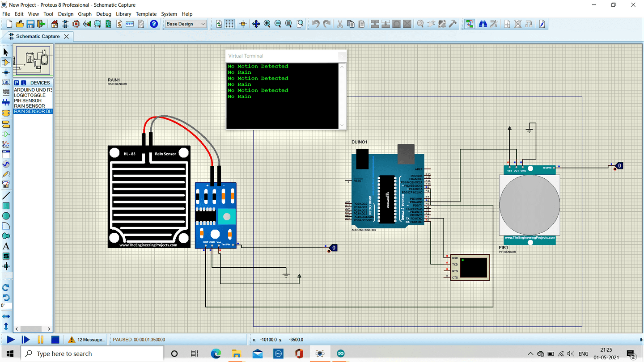
Task: Rotate clockwise using the rotation icon
Action: 6,287
